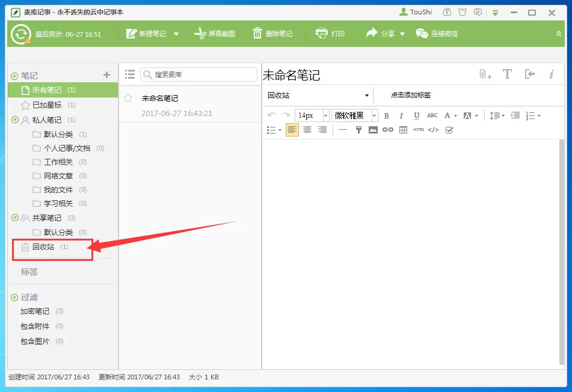Open the 我的文件 folder

(x=60, y=189)
